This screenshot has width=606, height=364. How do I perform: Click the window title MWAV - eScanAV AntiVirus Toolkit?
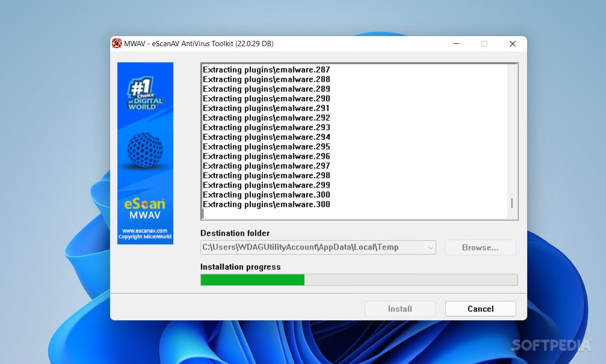pyautogui.click(x=199, y=44)
